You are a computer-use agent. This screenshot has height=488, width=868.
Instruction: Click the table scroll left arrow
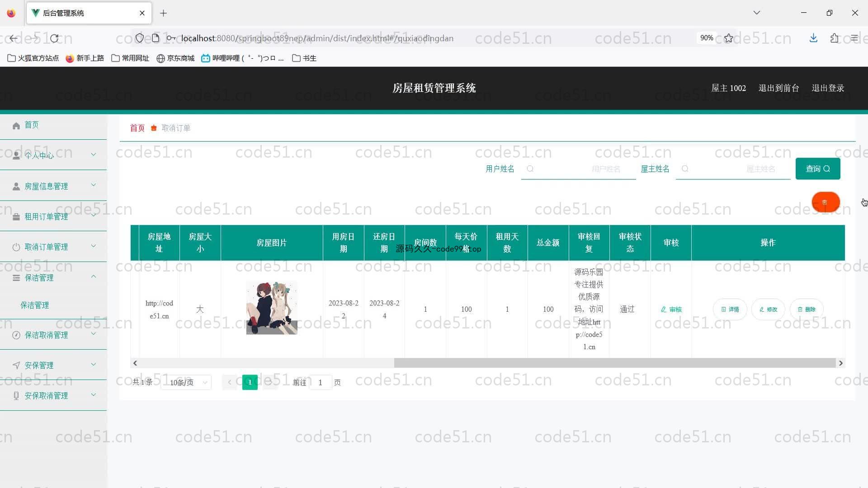pyautogui.click(x=135, y=363)
